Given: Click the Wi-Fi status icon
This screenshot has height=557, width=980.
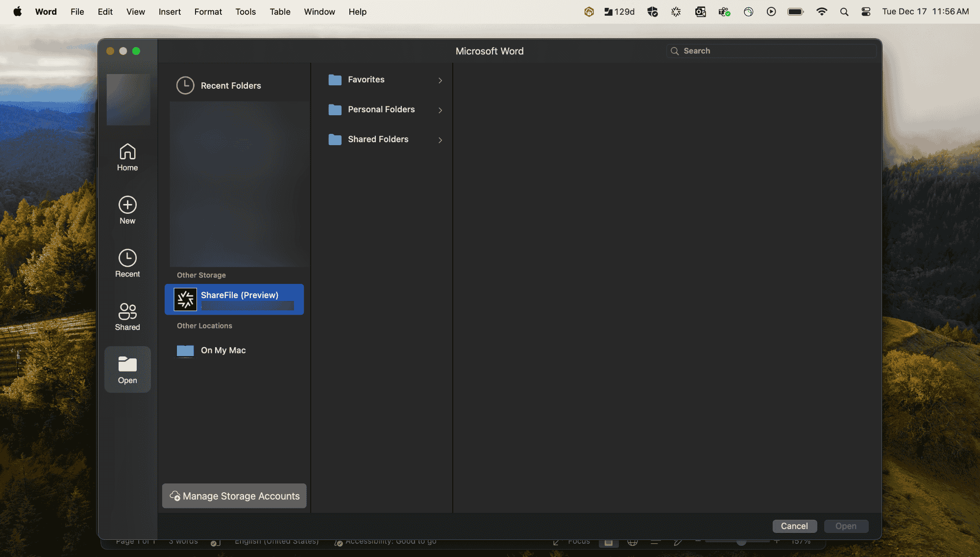Looking at the screenshot, I should [822, 12].
